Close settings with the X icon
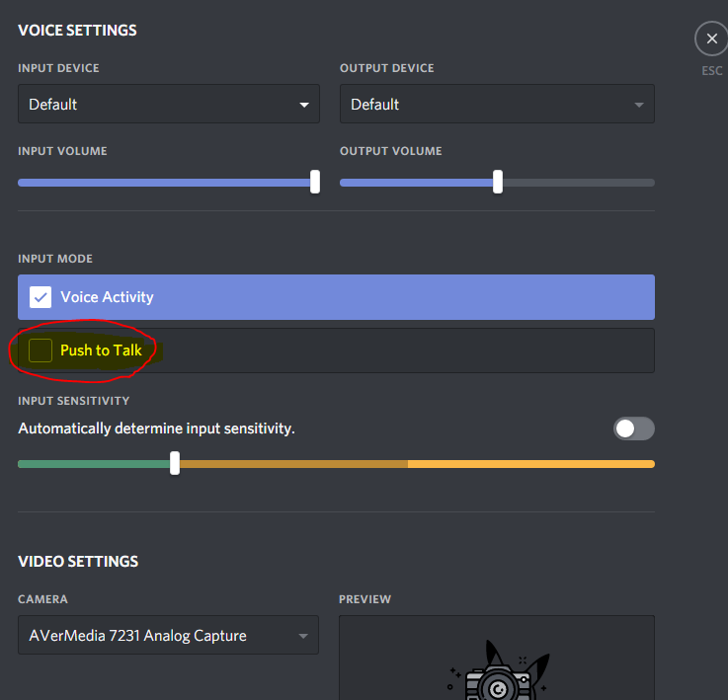The image size is (728, 700). [711, 39]
